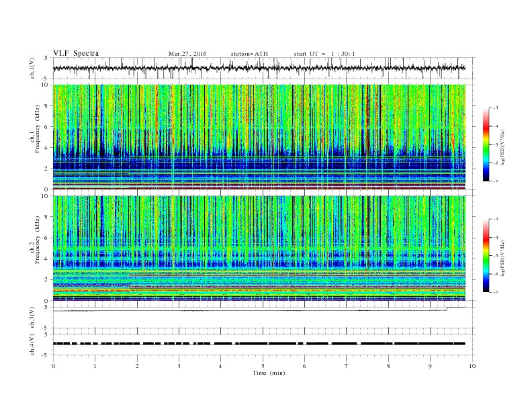Image resolution: width=532 pixels, height=411 pixels.
Task: Click the "7" tick on the time axis
Action: [347, 366]
